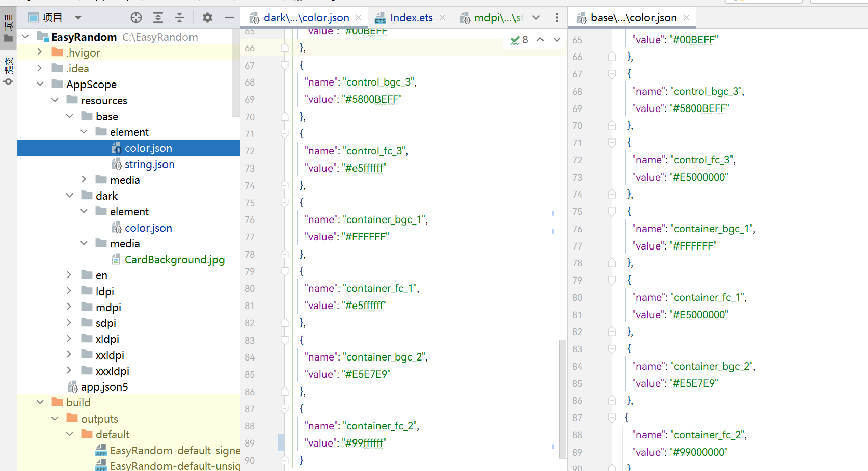
Task: Click "#99000000" value in right editor
Action: tap(698, 452)
